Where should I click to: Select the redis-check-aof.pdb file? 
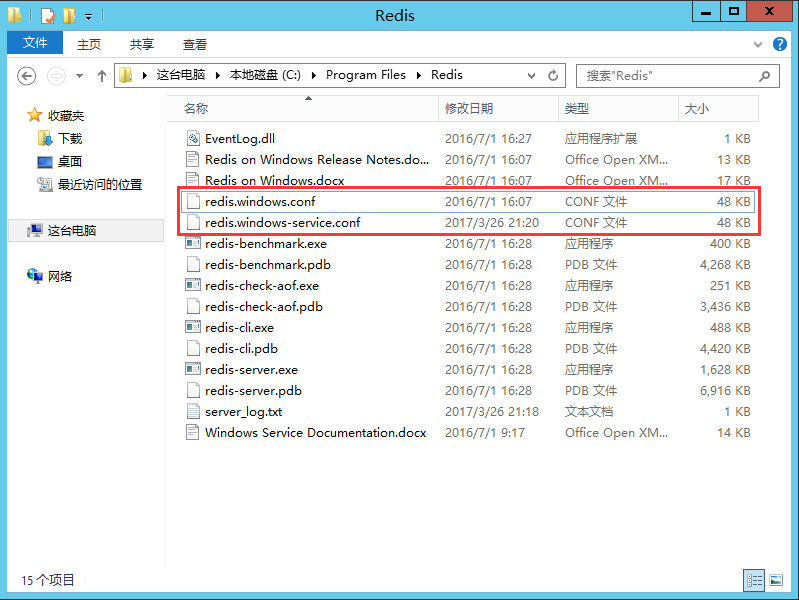point(468,306)
